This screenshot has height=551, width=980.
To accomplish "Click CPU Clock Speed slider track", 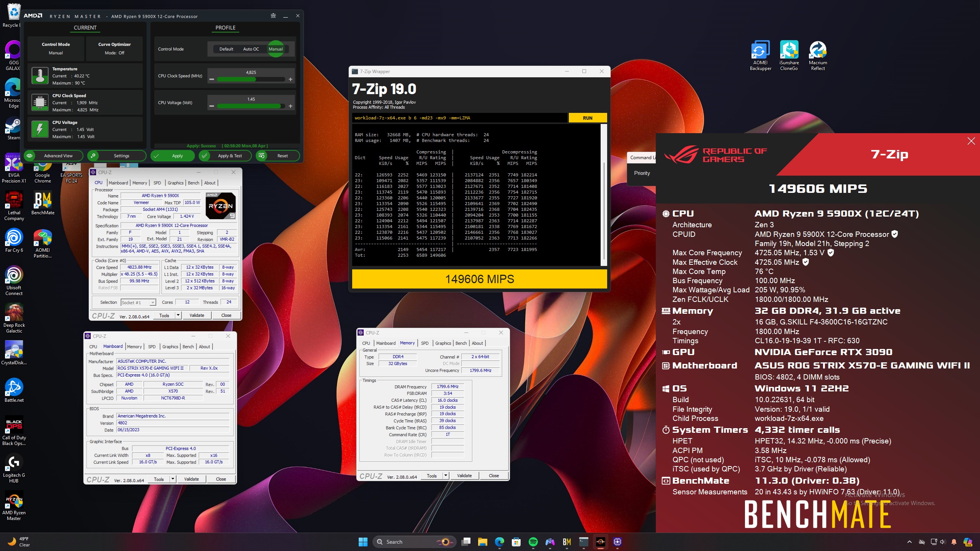I will [x=251, y=80].
